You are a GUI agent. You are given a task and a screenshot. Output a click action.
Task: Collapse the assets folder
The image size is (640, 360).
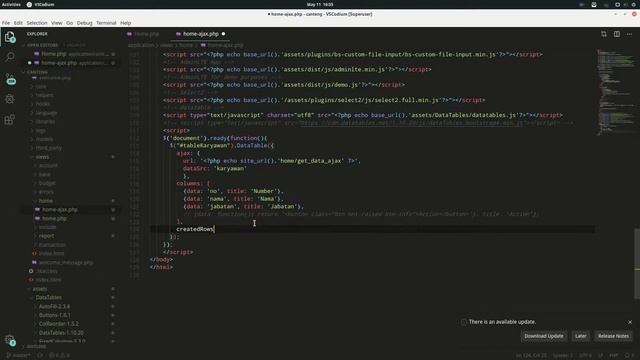[x=40, y=289]
